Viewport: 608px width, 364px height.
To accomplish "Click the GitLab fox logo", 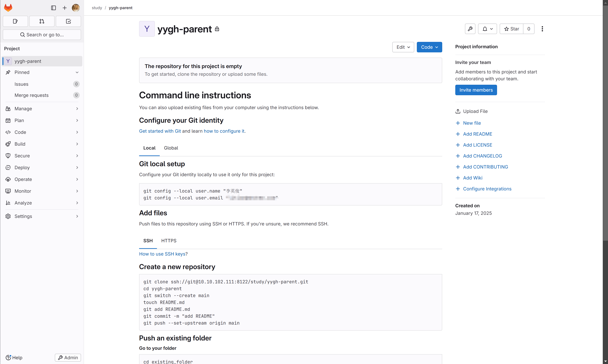I will coord(8,8).
